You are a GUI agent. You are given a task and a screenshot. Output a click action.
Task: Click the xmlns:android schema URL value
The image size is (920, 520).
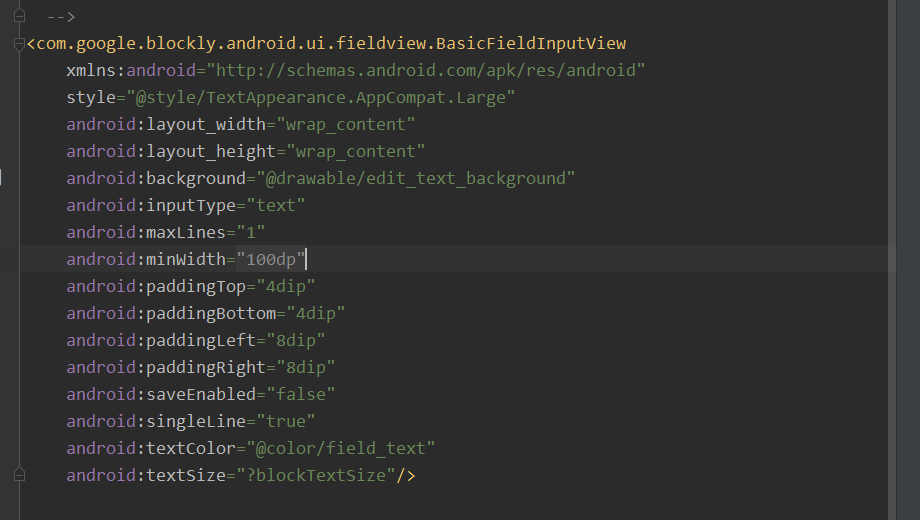425,70
